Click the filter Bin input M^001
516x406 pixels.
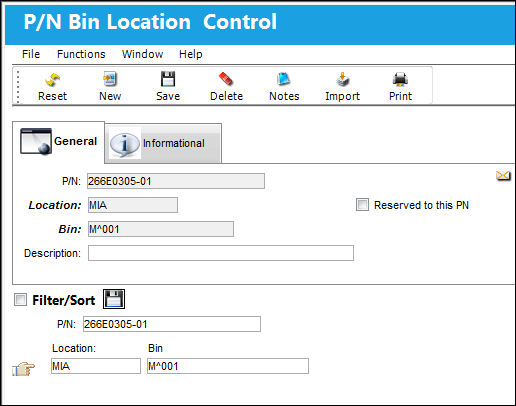tap(228, 366)
